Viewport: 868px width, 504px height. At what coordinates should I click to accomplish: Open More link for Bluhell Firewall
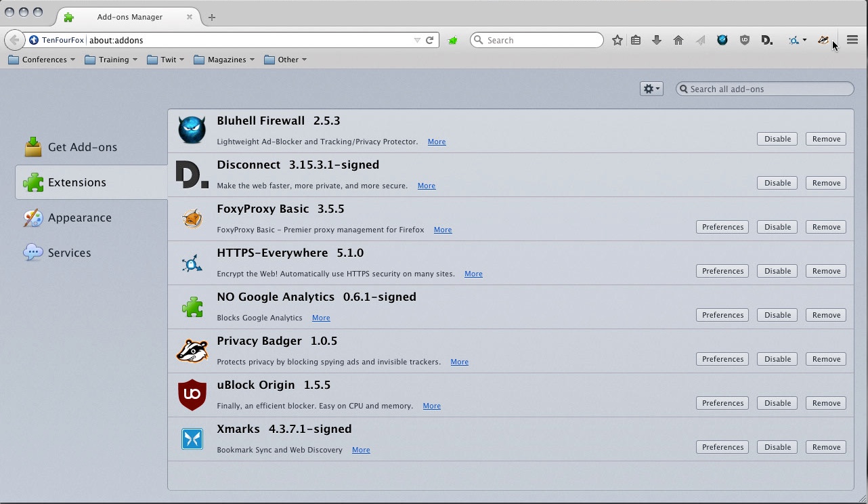tap(437, 142)
